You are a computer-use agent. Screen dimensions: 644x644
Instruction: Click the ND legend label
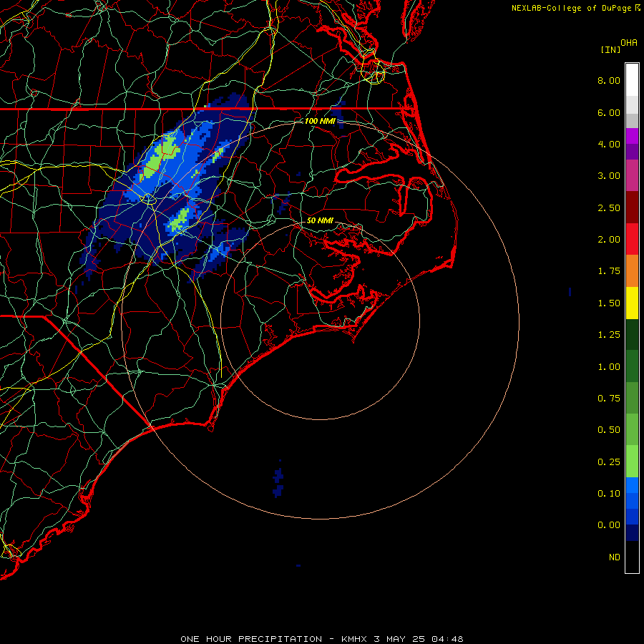pos(615,557)
